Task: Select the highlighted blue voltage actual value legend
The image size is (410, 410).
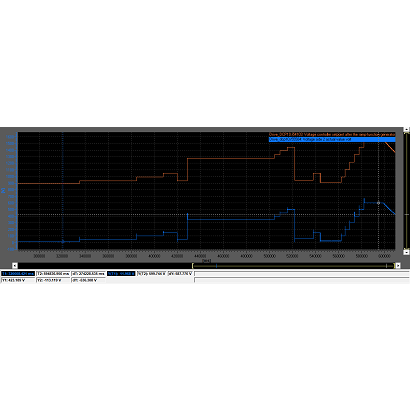Action: click(x=332, y=139)
